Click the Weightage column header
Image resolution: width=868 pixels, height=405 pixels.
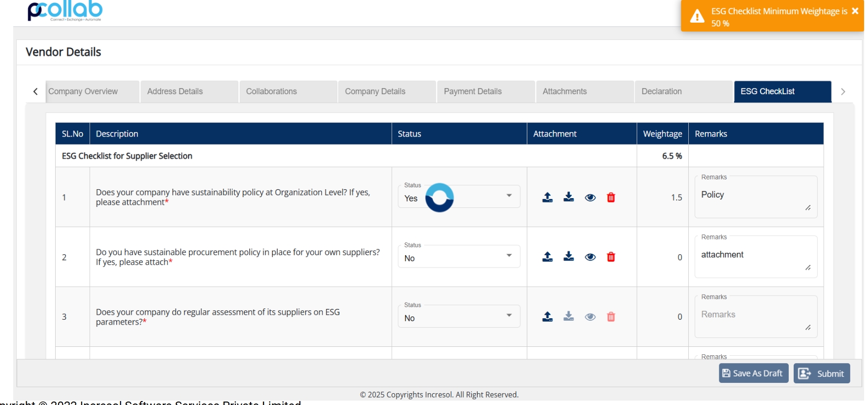[x=663, y=134]
